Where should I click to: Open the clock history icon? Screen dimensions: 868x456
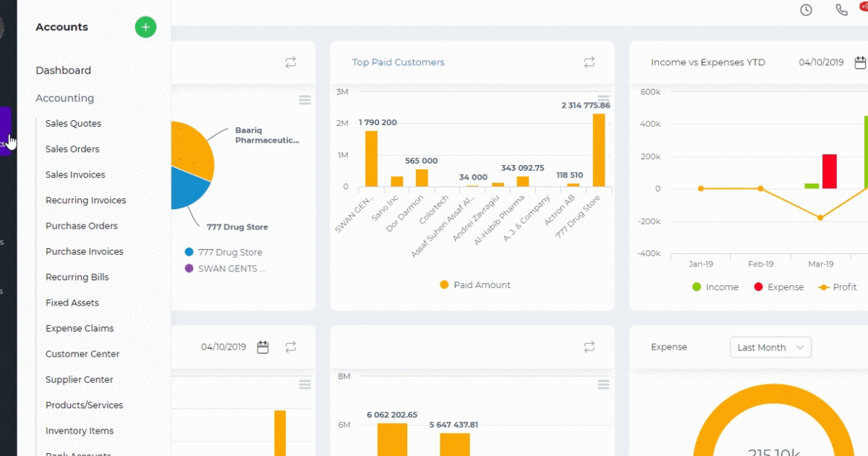806,10
